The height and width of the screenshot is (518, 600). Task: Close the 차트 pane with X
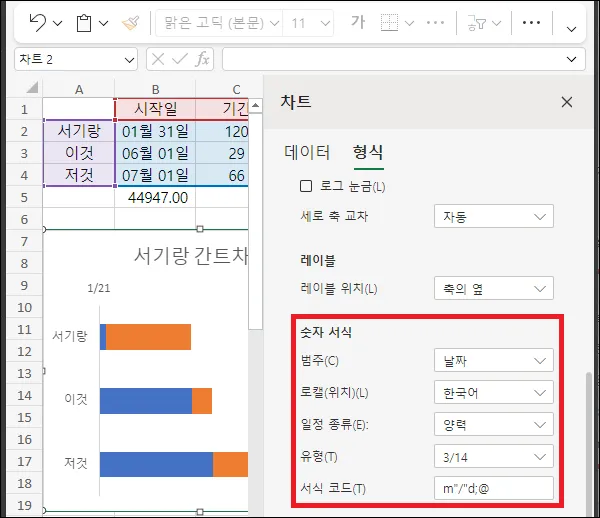click(x=567, y=102)
